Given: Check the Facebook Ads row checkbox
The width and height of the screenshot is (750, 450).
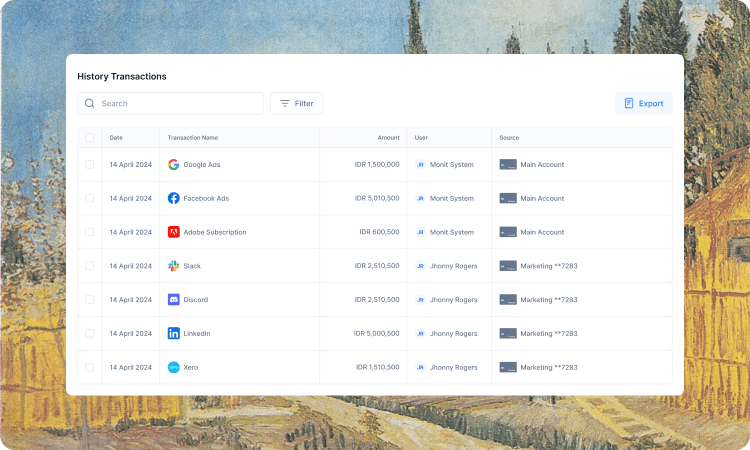Looking at the screenshot, I should point(89,198).
